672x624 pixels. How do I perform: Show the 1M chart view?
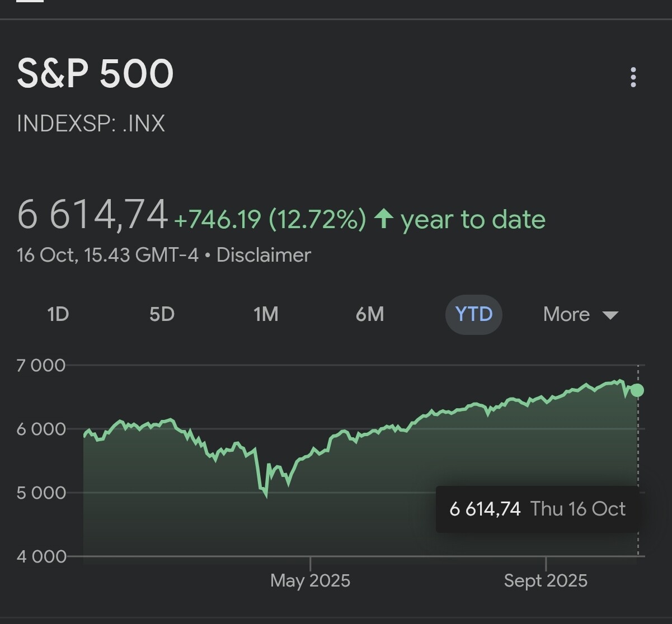(x=266, y=314)
